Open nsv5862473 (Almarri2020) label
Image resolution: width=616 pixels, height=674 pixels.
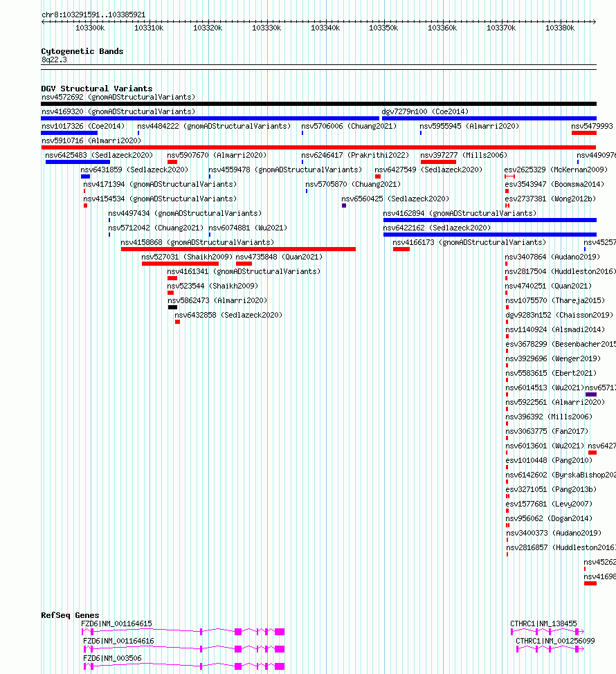[217, 302]
